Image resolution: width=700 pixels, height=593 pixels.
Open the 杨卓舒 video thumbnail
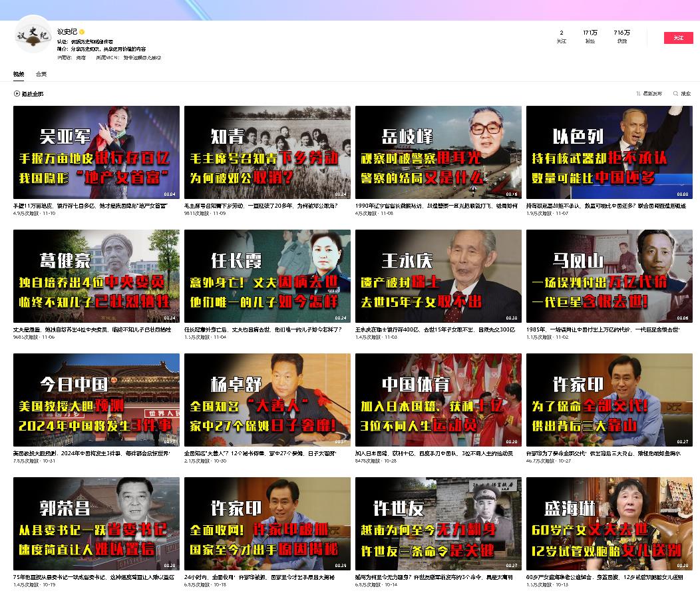point(267,399)
